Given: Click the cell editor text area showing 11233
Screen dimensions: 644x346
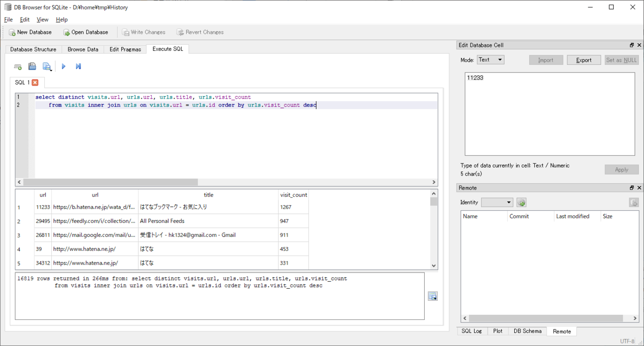Looking at the screenshot, I should click(550, 114).
